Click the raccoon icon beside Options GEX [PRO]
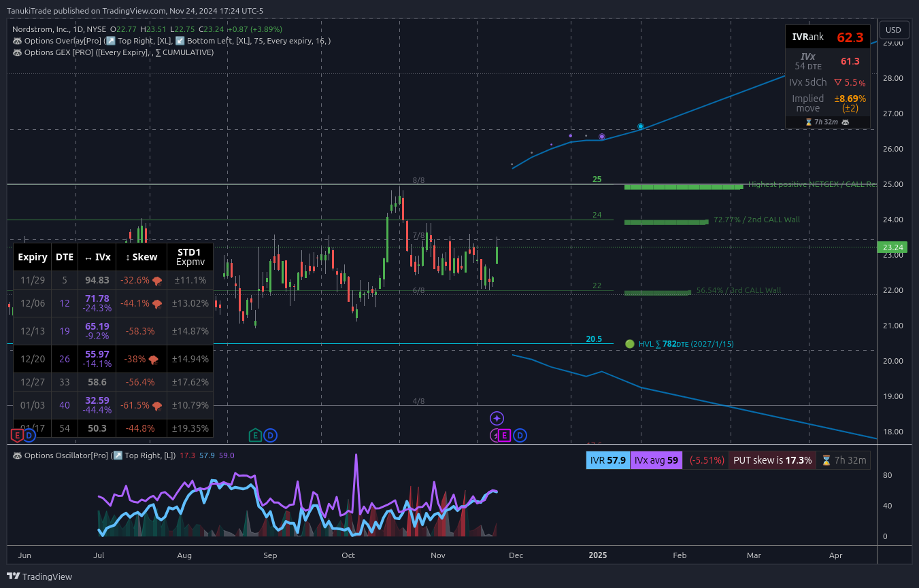The height and width of the screenshot is (588, 919). click(x=17, y=52)
